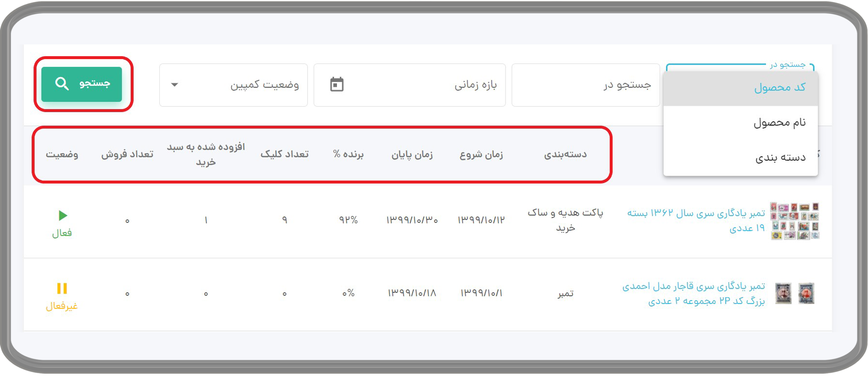
Task: Open the وضعیت کمپین dropdown
Action: 233,85
